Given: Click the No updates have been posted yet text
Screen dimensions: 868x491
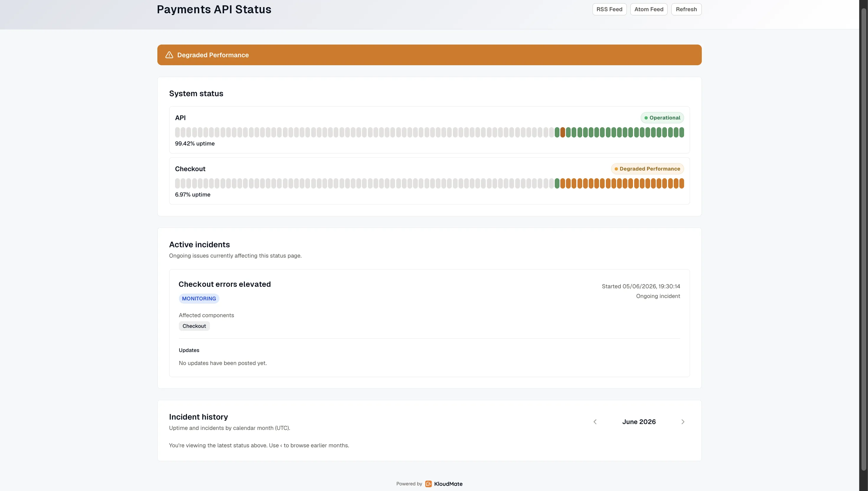Looking at the screenshot, I should [223, 363].
